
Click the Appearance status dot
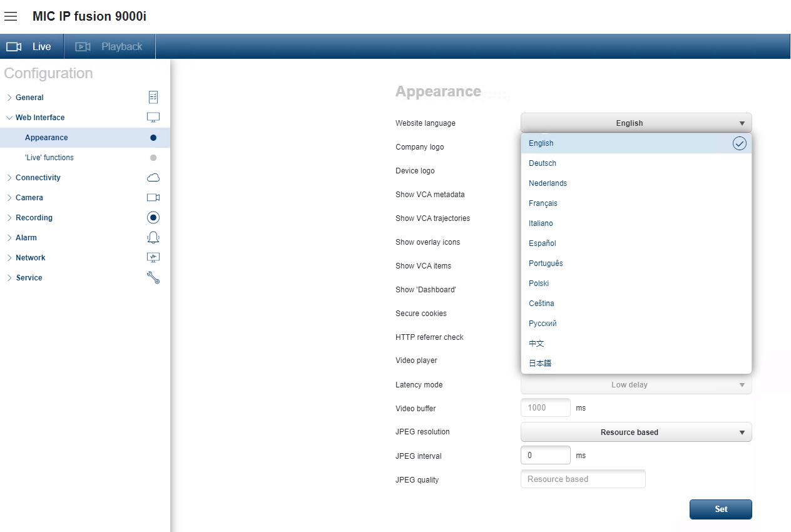[x=153, y=138]
